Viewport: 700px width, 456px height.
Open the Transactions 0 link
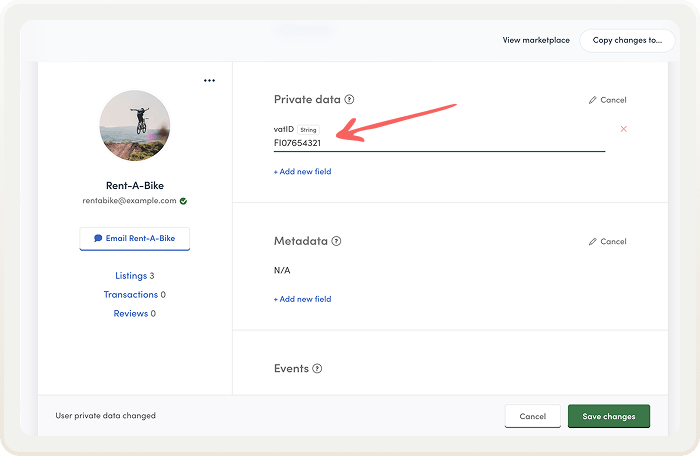(135, 295)
